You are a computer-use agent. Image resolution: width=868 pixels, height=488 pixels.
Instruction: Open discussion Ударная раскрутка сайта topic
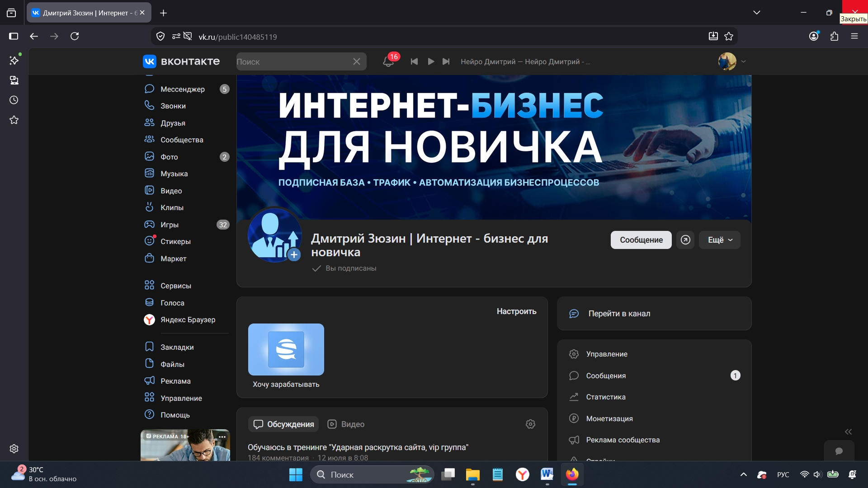[x=358, y=447]
